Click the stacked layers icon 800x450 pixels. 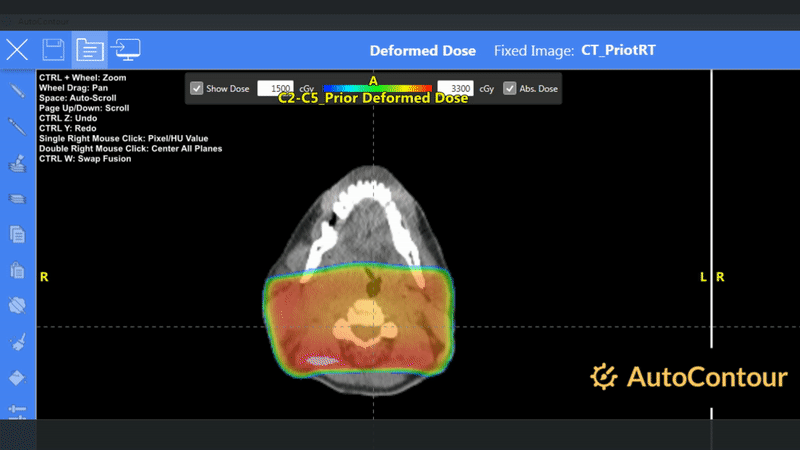(x=17, y=199)
